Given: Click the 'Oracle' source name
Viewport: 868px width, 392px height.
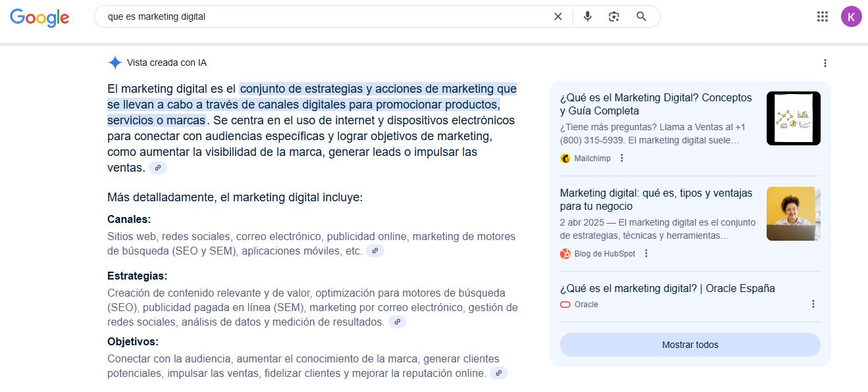Looking at the screenshot, I should click(x=586, y=305).
